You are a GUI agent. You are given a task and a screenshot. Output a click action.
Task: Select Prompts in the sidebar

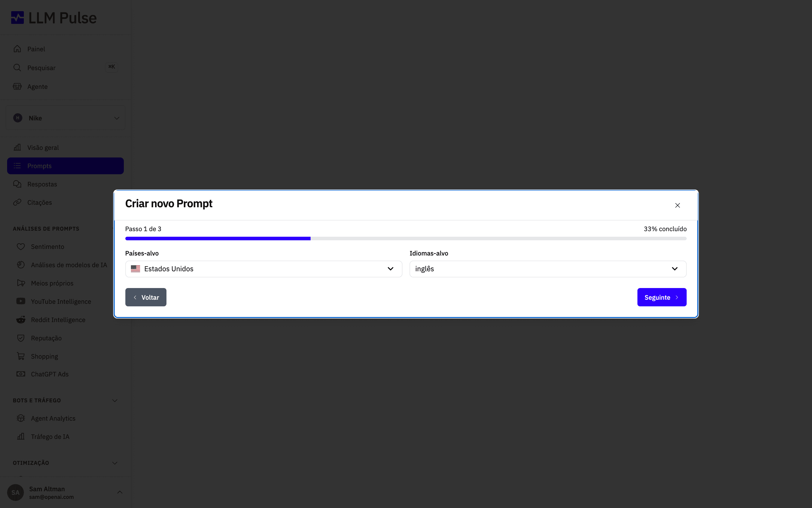(65, 166)
